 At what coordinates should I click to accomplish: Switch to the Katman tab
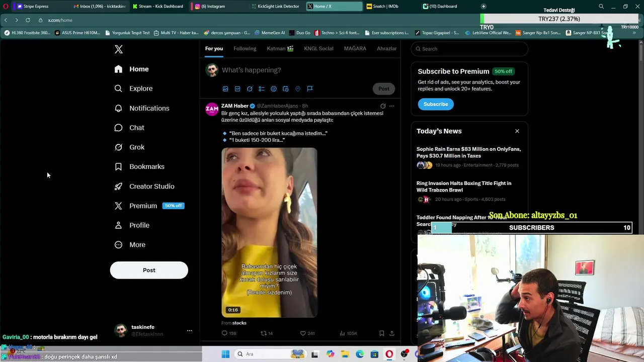(280, 49)
